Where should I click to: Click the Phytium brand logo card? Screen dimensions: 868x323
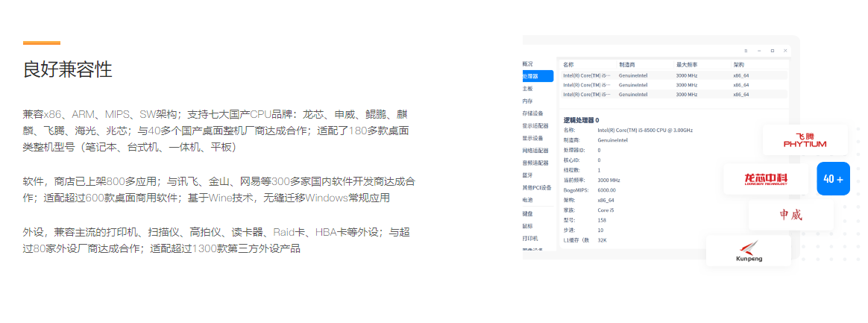[x=805, y=140]
